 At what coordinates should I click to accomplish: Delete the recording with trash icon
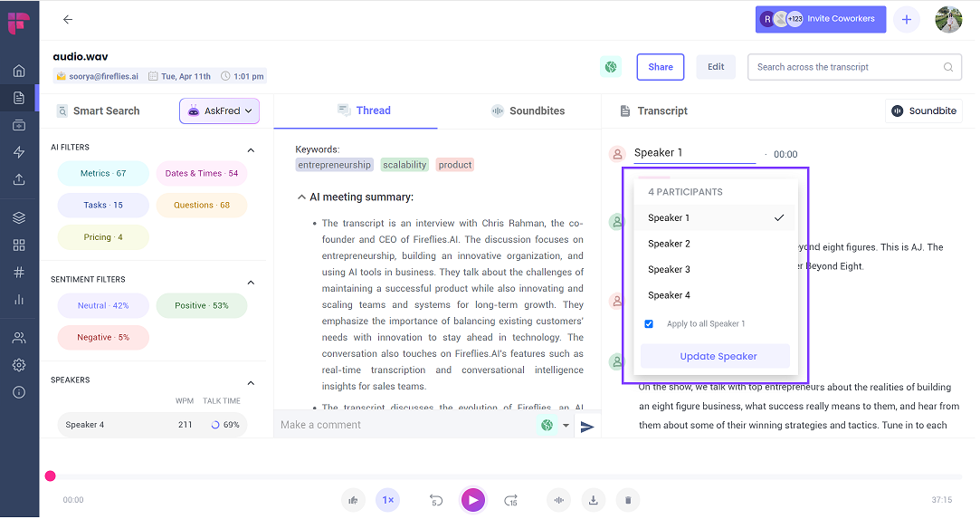[x=628, y=500]
